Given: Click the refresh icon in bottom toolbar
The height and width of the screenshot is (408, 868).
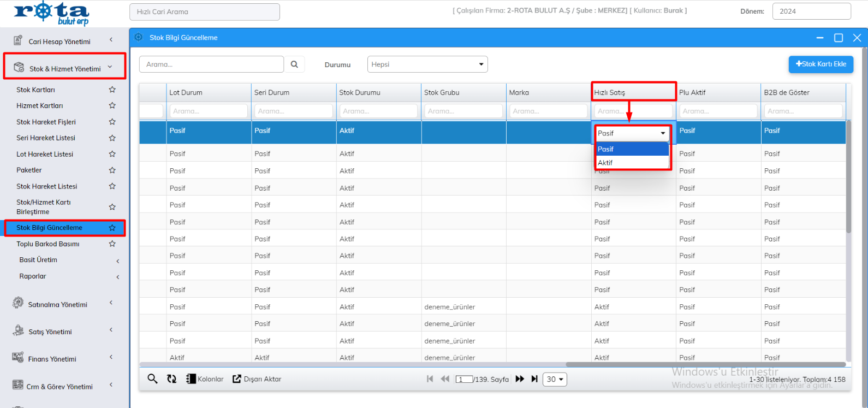Looking at the screenshot, I should [x=172, y=379].
